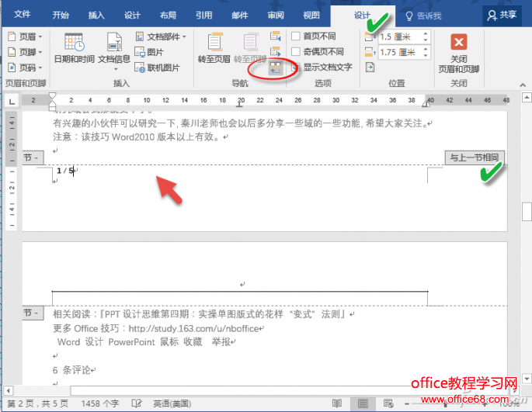
Task: Click the first indent marker on ruler
Action: (x=52, y=96)
